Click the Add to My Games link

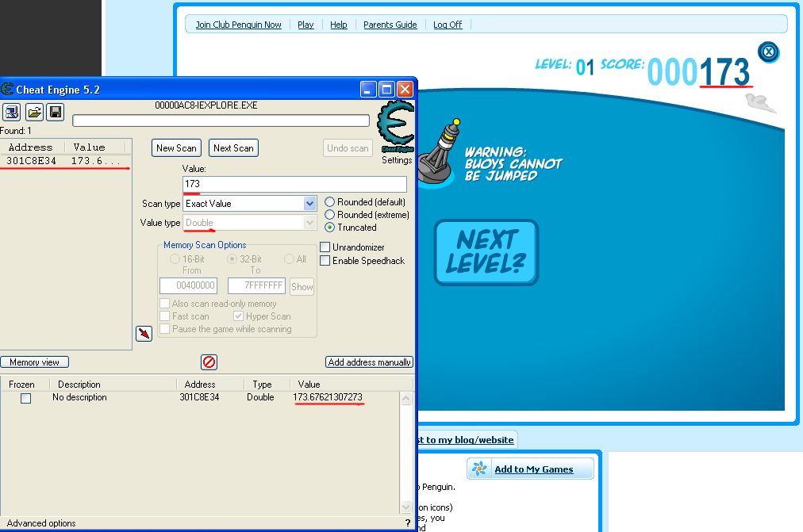pyautogui.click(x=534, y=469)
